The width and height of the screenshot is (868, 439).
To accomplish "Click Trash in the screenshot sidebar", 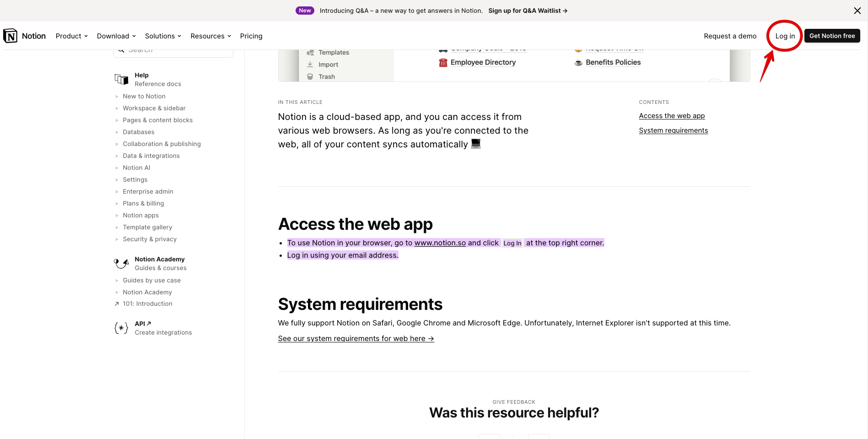I will 327,76.
